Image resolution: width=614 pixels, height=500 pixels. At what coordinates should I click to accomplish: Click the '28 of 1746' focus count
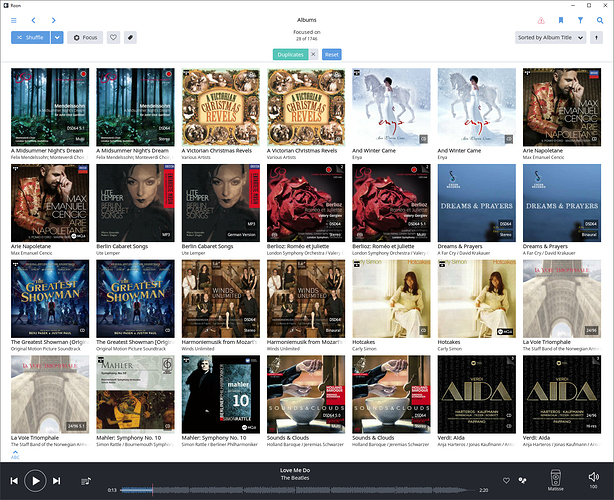point(307,39)
